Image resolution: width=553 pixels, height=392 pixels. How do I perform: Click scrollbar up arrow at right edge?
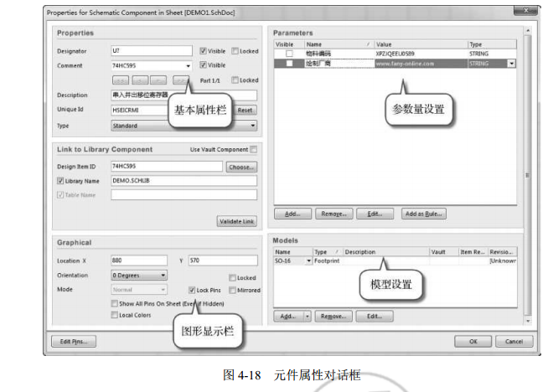pyautogui.click(x=528, y=31)
